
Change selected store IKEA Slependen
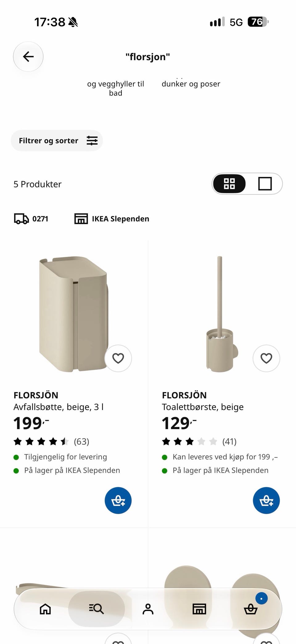point(112,219)
